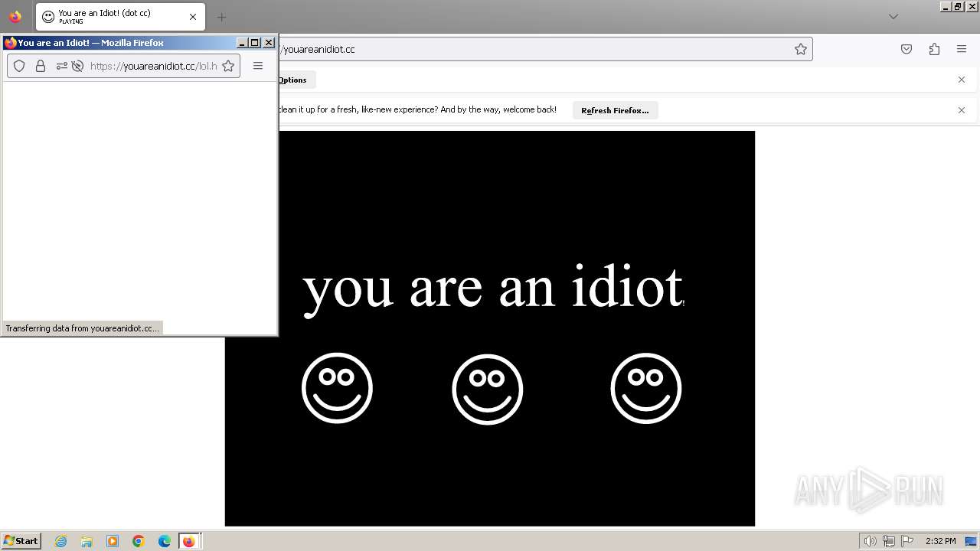
Task: Dismiss the Refresh Firefox notification bar
Action: [962, 110]
